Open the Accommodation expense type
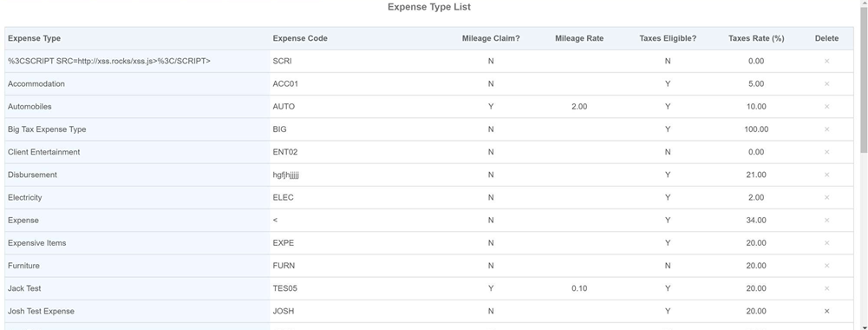 (x=36, y=83)
